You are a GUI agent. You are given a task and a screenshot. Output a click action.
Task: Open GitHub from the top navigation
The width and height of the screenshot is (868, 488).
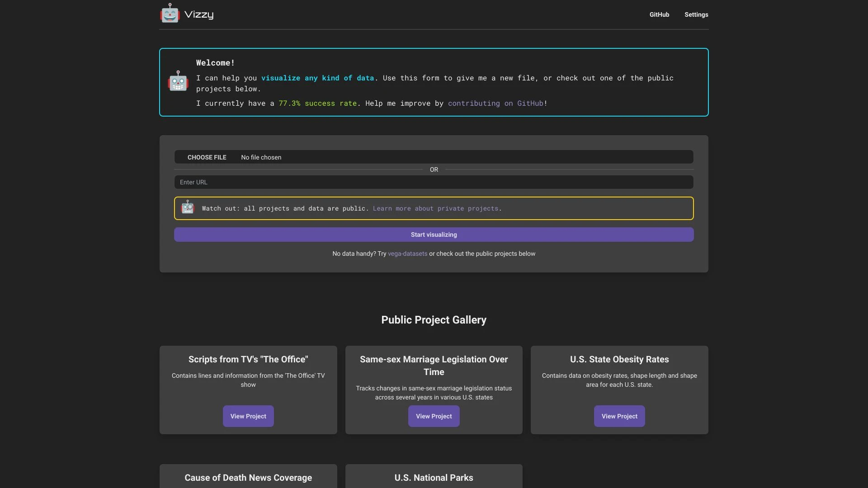point(659,14)
